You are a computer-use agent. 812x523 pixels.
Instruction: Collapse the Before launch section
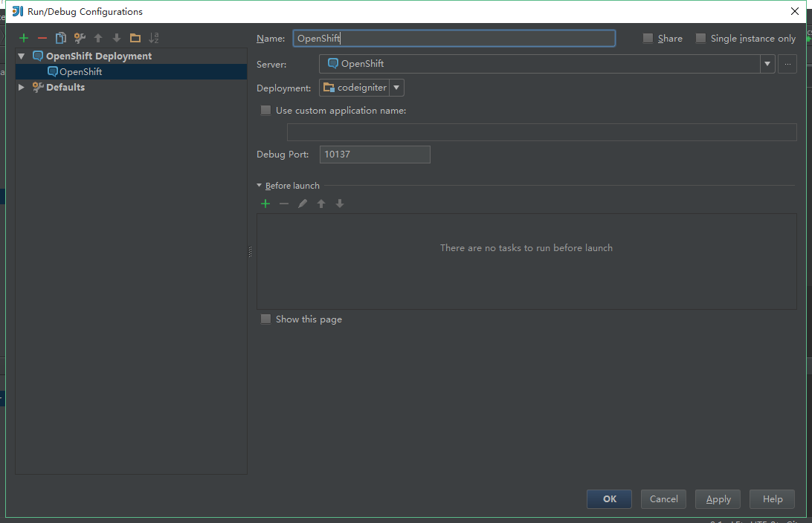coord(260,185)
